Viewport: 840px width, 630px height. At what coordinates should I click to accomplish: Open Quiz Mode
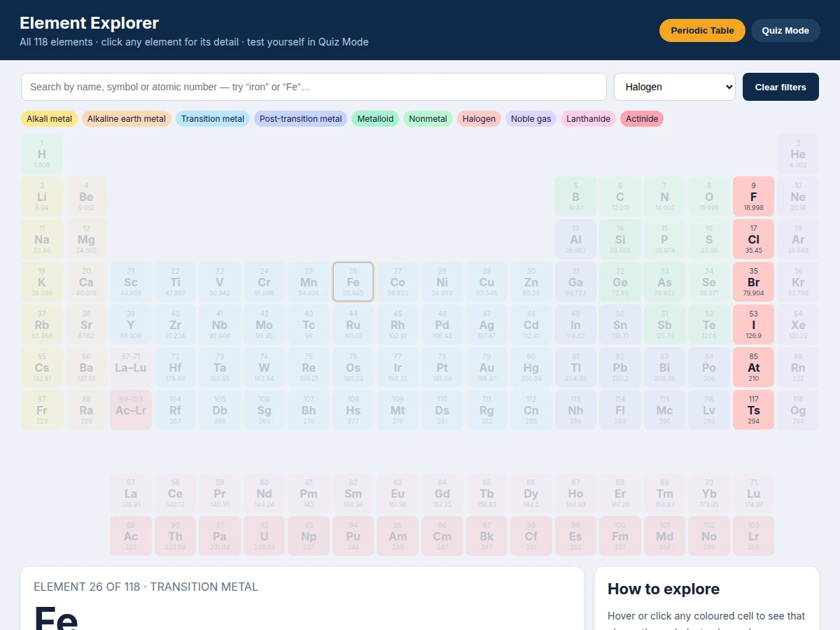pyautogui.click(x=785, y=30)
